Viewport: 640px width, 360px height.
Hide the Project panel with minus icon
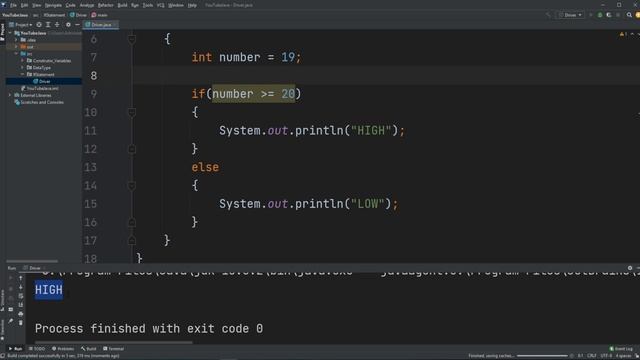(77, 25)
